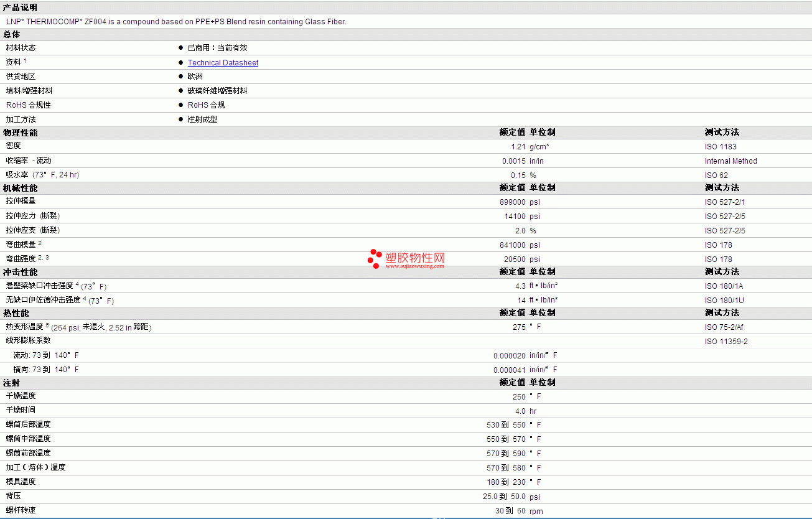Select the RoHS 合规 value
The width and height of the screenshot is (812, 519).
[x=206, y=105]
